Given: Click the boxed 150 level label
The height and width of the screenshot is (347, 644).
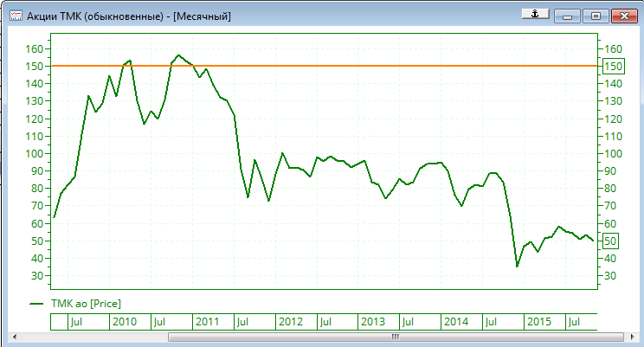Looking at the screenshot, I should [x=613, y=67].
